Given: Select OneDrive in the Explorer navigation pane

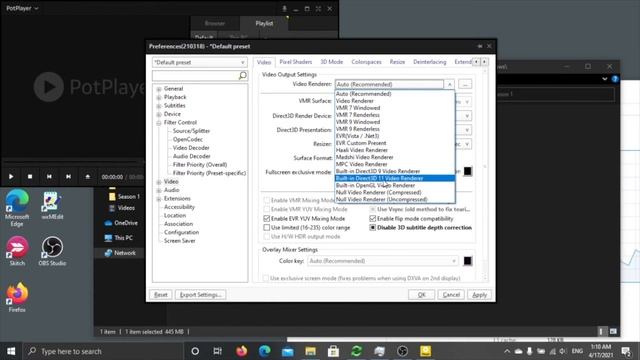Looking at the screenshot, I should (x=121, y=223).
